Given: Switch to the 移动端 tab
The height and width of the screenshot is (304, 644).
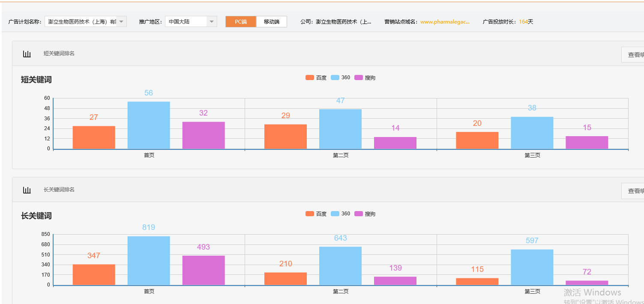Looking at the screenshot, I should [x=272, y=22].
